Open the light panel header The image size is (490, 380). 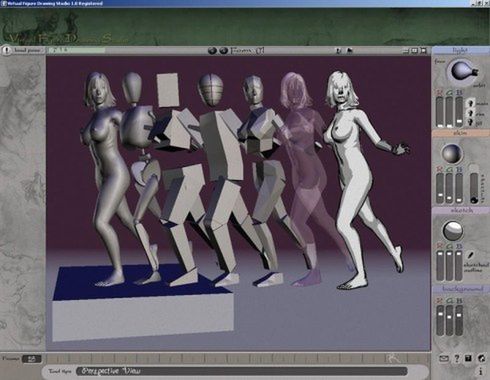460,50
